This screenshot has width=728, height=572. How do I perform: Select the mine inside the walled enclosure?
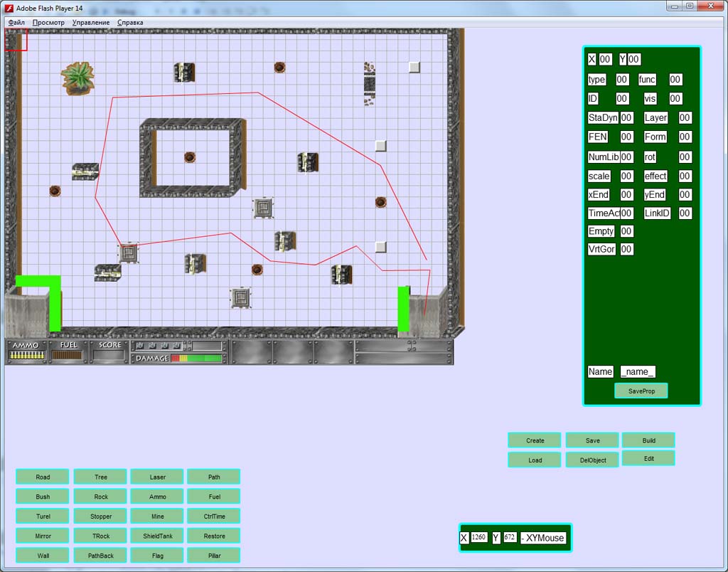point(189,157)
